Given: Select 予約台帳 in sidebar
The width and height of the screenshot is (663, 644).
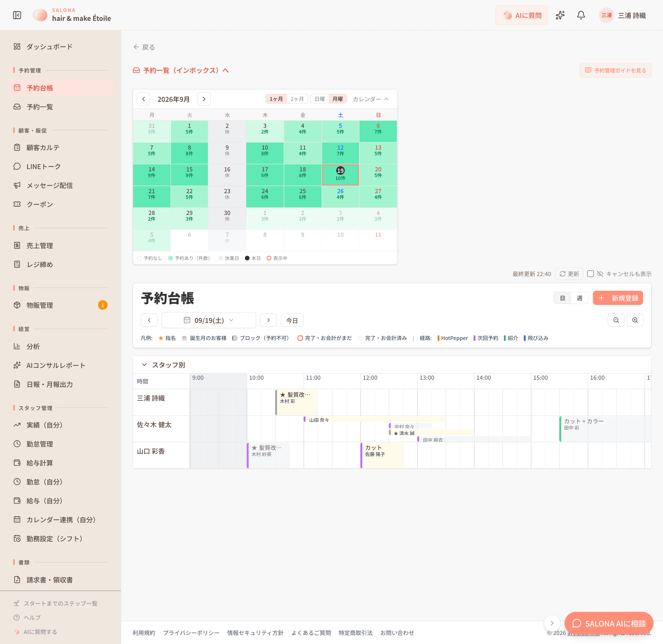Looking at the screenshot, I should coord(60,88).
